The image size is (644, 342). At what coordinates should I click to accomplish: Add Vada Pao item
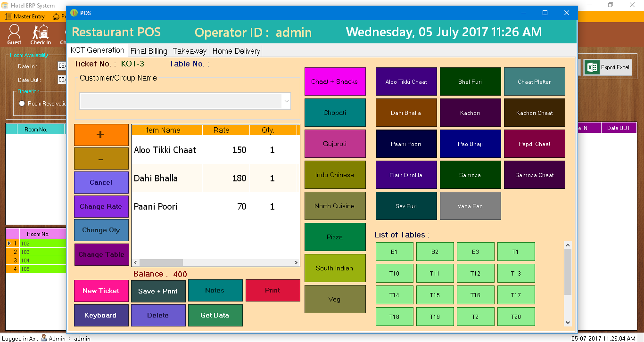(471, 206)
